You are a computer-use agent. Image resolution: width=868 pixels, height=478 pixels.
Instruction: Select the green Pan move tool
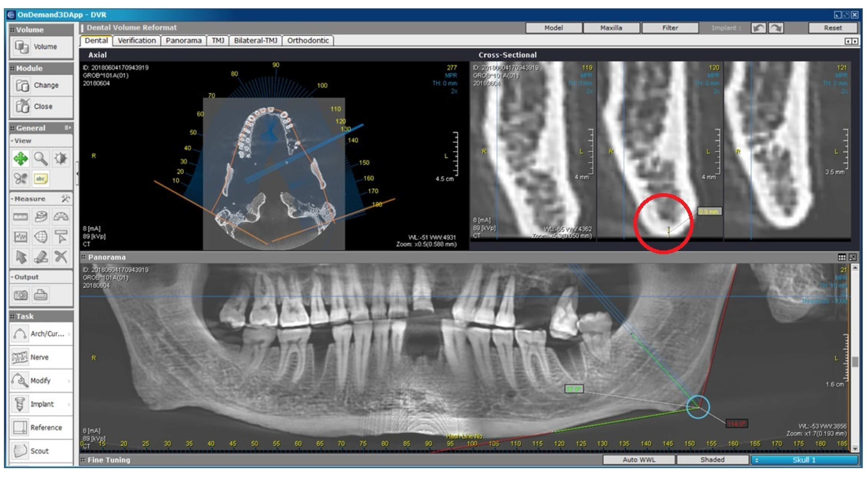[x=21, y=159]
